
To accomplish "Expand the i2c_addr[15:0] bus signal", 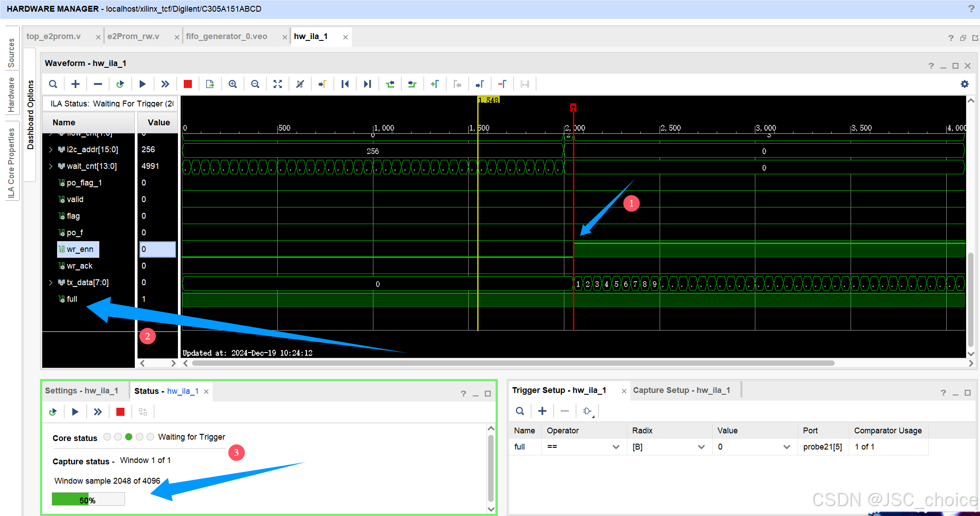I will click(x=51, y=150).
